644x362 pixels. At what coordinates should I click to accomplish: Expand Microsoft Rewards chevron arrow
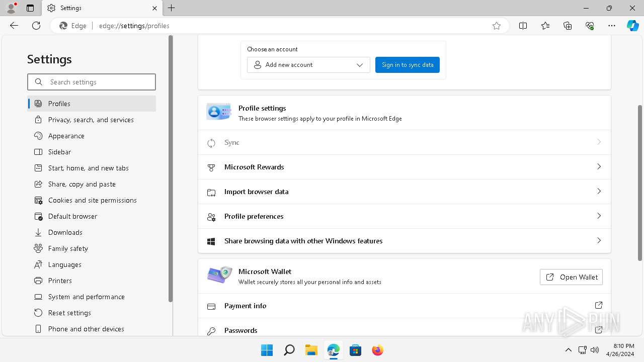pyautogui.click(x=599, y=166)
